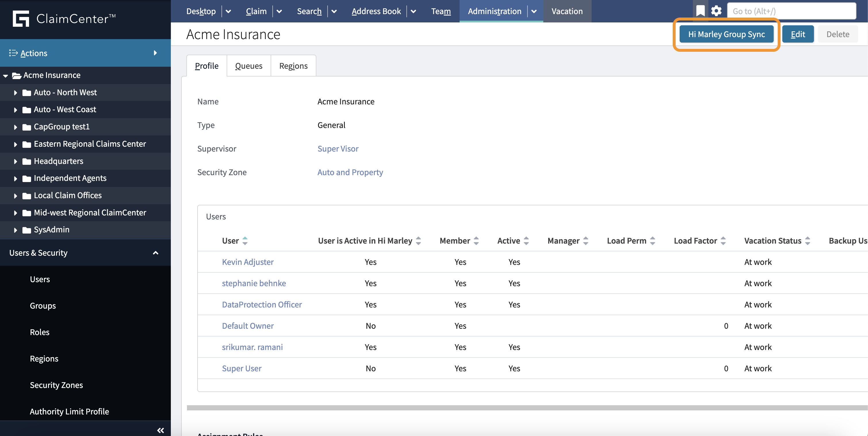This screenshot has height=436, width=868.
Task: Sort users by the User column arrows
Action: pos(245,240)
